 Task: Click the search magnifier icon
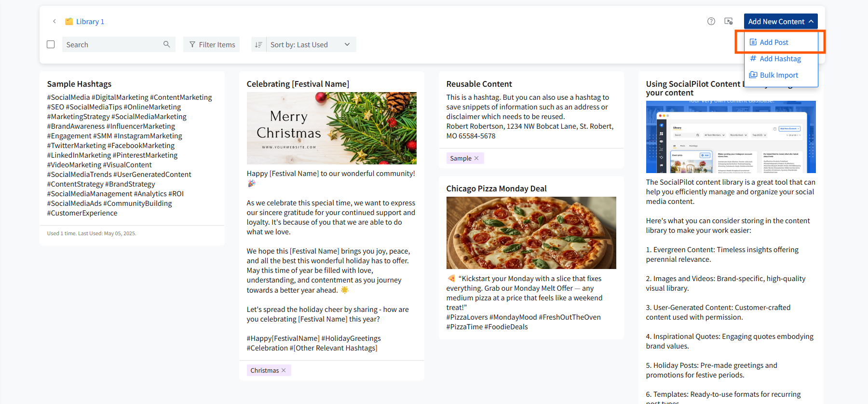click(167, 44)
